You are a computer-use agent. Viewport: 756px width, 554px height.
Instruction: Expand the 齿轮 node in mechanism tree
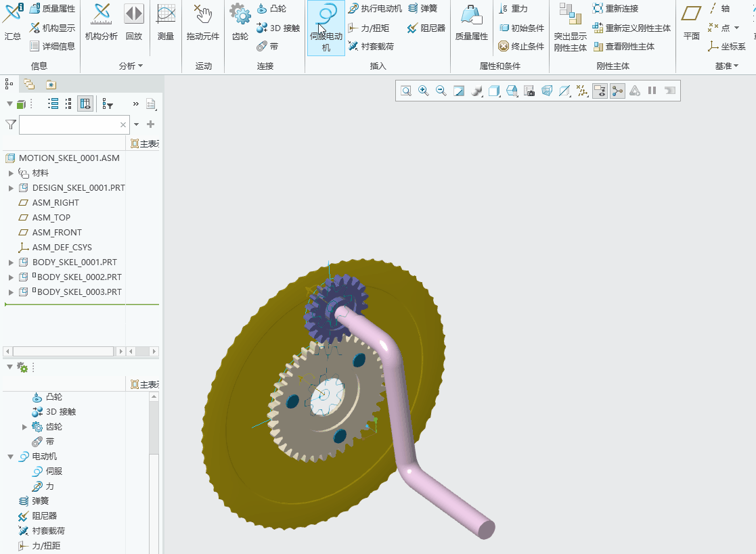point(24,427)
